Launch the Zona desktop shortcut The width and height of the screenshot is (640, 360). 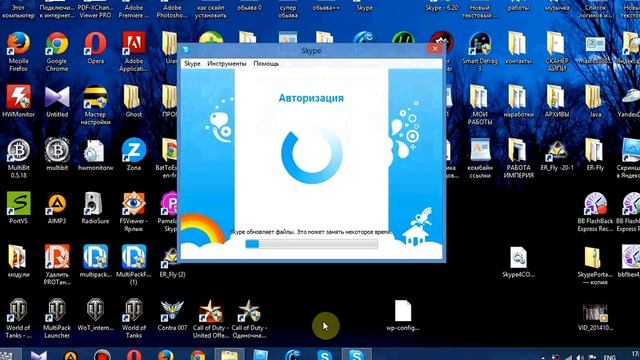click(x=133, y=155)
